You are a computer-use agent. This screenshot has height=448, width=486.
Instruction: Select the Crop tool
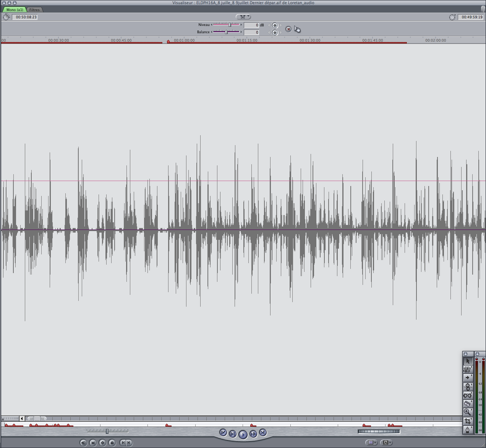point(468,421)
